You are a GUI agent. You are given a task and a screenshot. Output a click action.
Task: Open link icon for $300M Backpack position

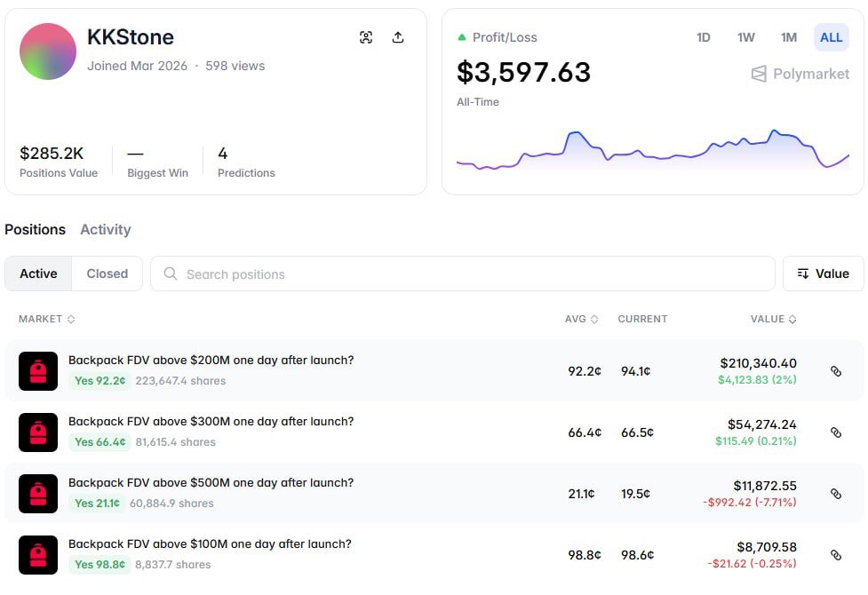point(836,432)
